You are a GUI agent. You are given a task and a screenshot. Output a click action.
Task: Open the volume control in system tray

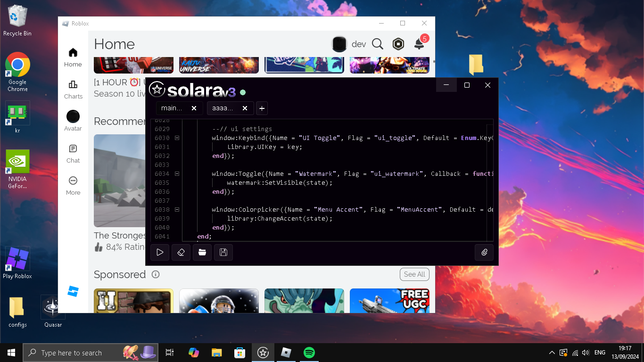pyautogui.click(x=586, y=353)
